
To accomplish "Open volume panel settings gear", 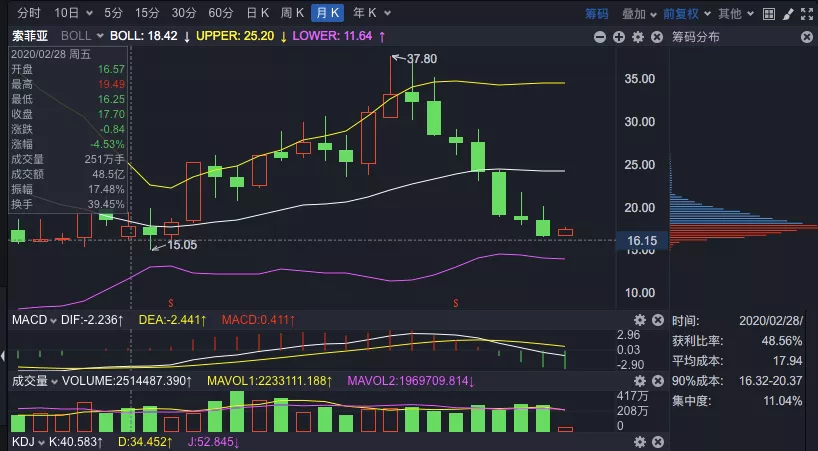I will (640, 381).
